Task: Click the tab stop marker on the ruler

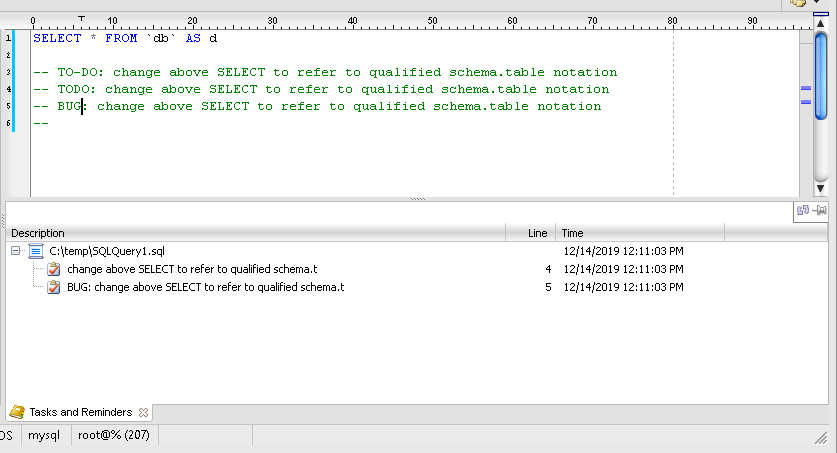Action: (81, 19)
